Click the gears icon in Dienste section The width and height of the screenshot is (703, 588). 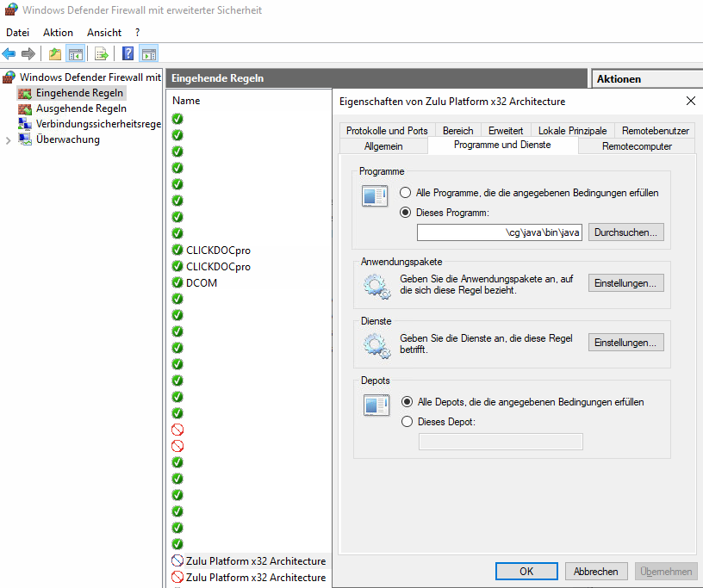(x=376, y=345)
